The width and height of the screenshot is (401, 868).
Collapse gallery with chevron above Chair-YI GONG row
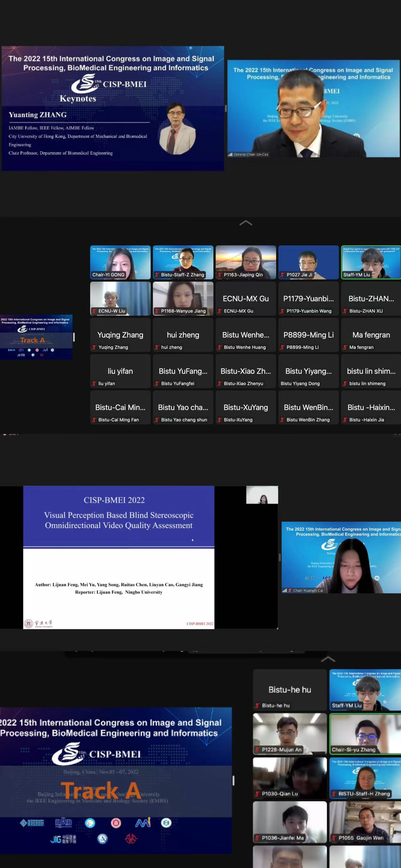(x=246, y=223)
